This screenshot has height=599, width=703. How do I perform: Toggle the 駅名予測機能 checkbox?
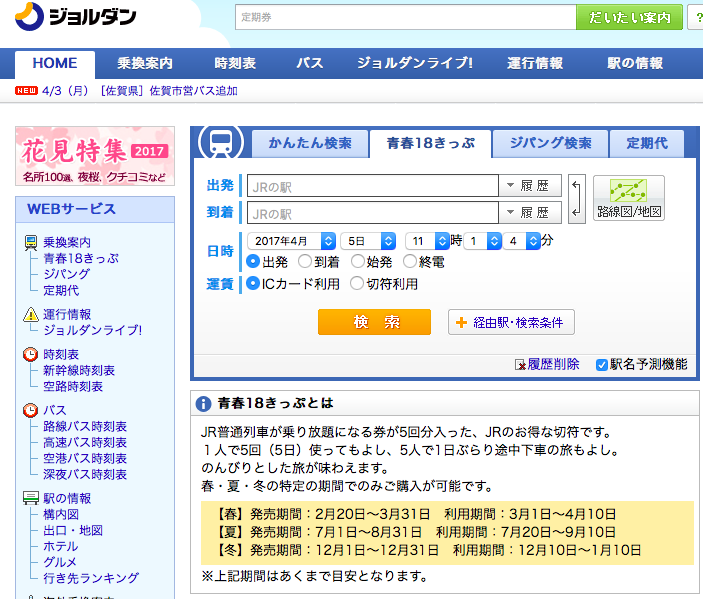click(x=602, y=365)
